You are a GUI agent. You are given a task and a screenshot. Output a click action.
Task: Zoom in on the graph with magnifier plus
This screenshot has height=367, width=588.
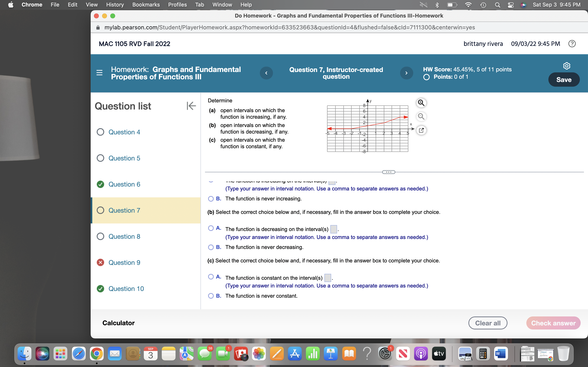click(x=421, y=103)
